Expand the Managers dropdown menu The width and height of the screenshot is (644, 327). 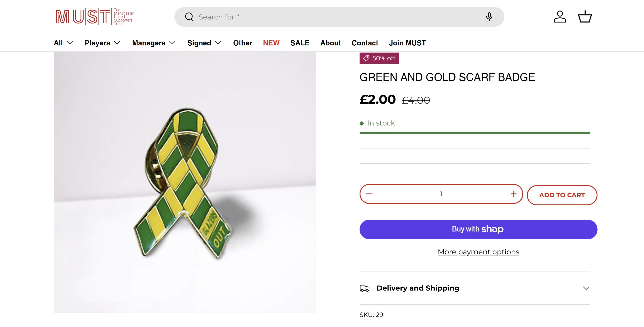click(x=154, y=43)
